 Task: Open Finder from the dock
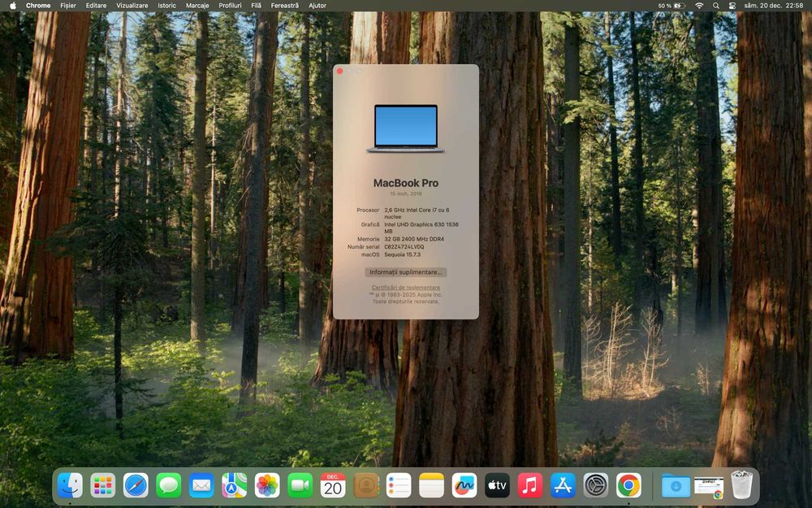pos(70,486)
